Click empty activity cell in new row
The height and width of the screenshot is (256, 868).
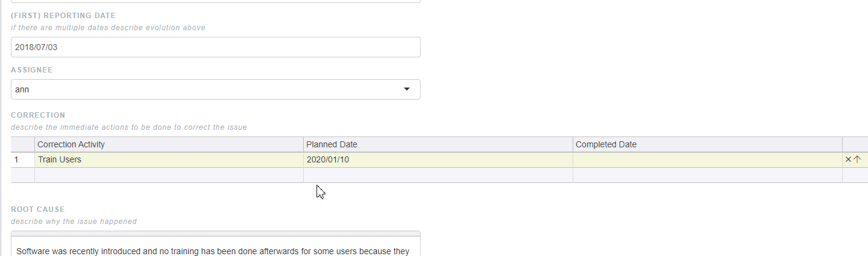coord(169,175)
